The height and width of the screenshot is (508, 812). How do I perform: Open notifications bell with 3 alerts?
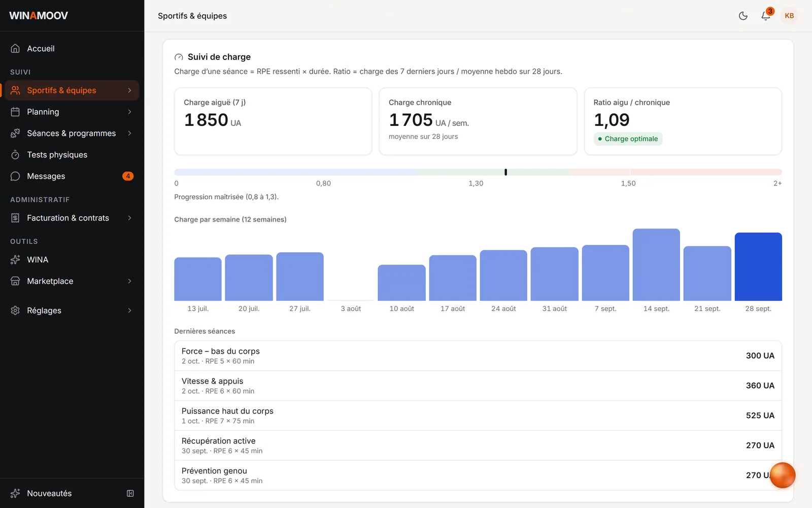point(766,15)
